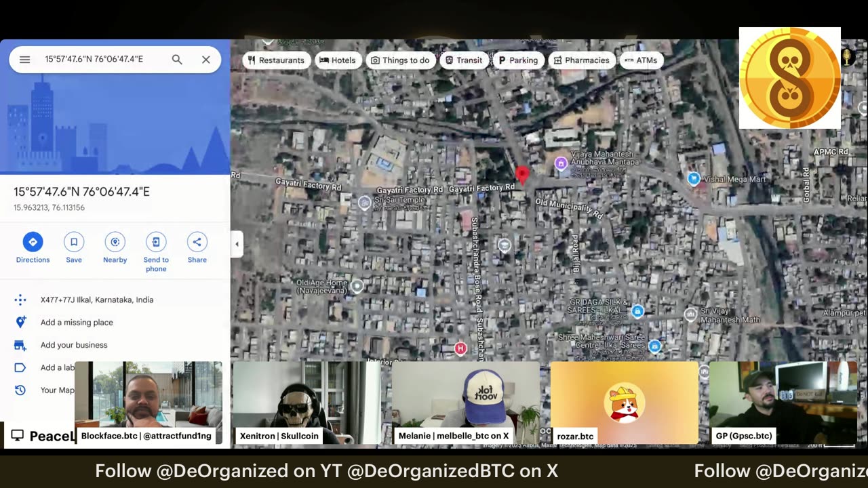The width and height of the screenshot is (868, 488).
Task: Select Add a missing place
Action: click(x=77, y=323)
